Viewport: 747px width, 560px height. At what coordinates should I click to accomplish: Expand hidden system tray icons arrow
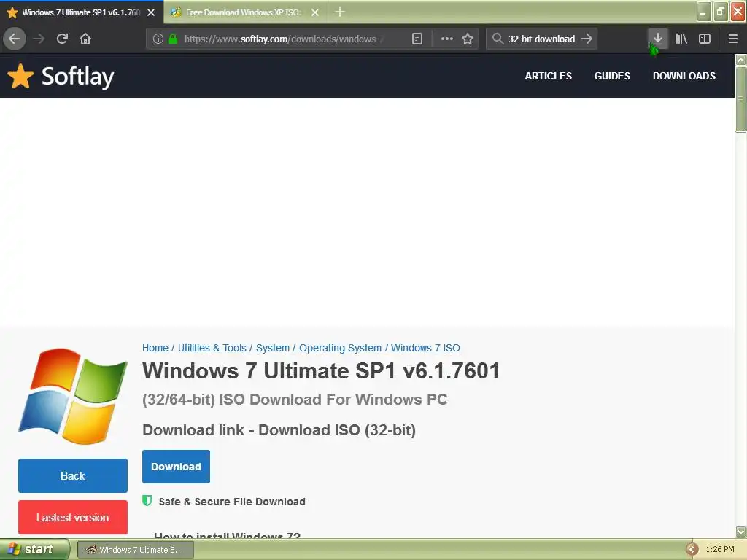(x=692, y=550)
